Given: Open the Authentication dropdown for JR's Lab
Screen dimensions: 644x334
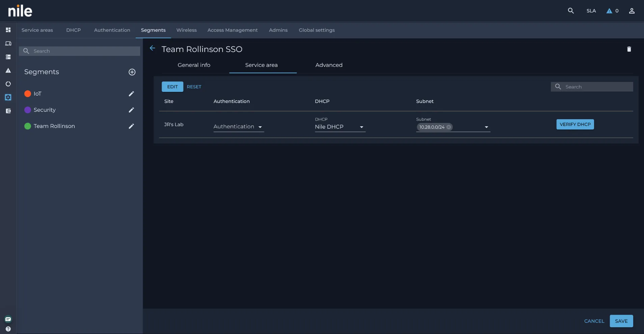Looking at the screenshot, I should [x=239, y=127].
